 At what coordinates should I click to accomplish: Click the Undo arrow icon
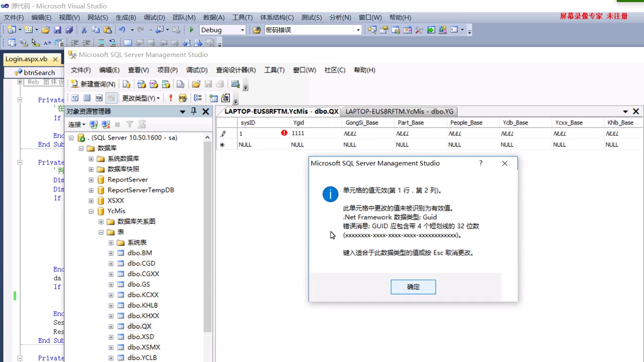pyautogui.click(x=122, y=30)
